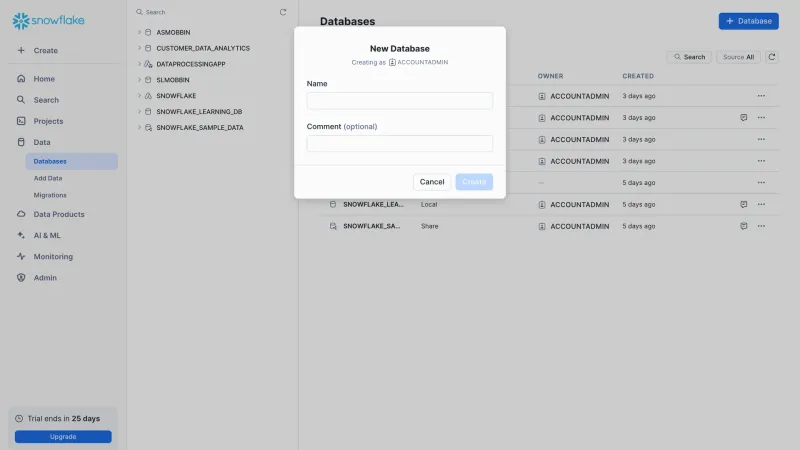Click the ACCOUNTADMIN role label in dialog
Image resolution: width=800 pixels, height=450 pixels.
(422, 62)
